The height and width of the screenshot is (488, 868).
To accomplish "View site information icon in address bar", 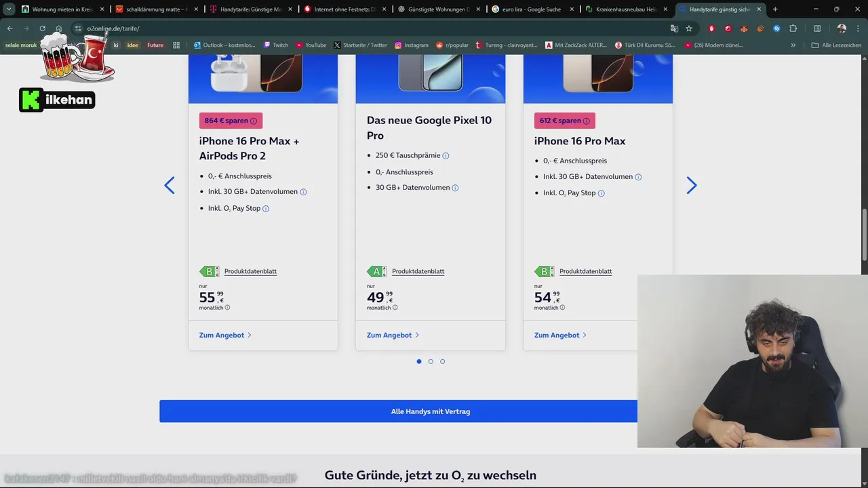I will [78, 28].
